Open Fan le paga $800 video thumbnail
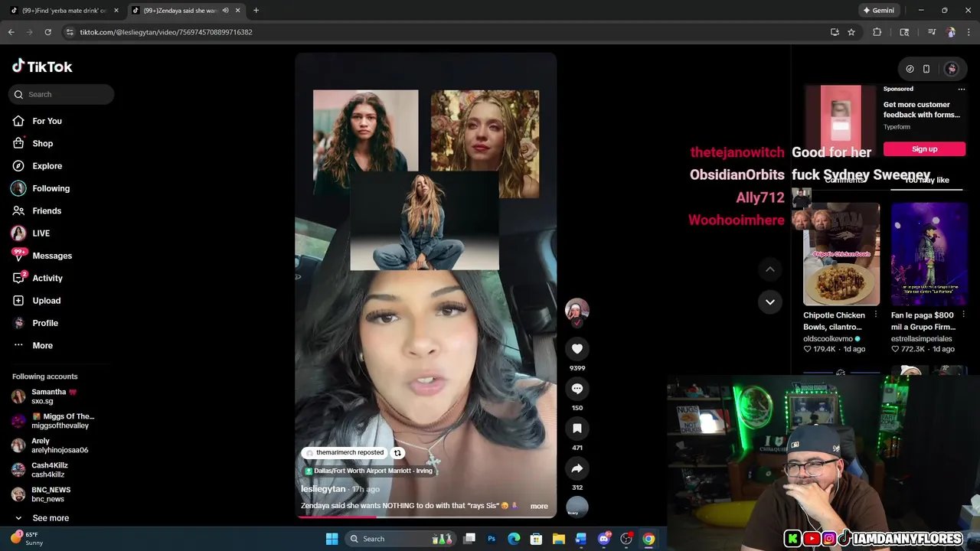 point(929,254)
